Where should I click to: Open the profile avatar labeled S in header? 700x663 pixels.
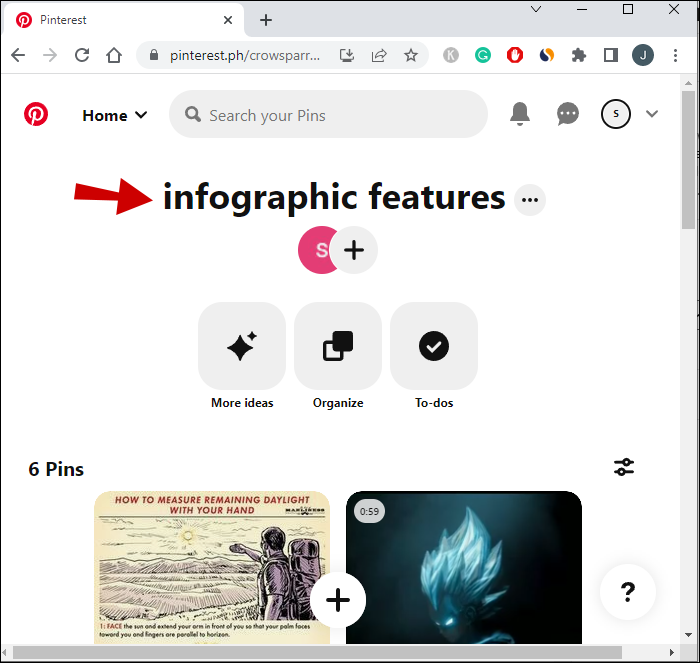pyautogui.click(x=616, y=114)
